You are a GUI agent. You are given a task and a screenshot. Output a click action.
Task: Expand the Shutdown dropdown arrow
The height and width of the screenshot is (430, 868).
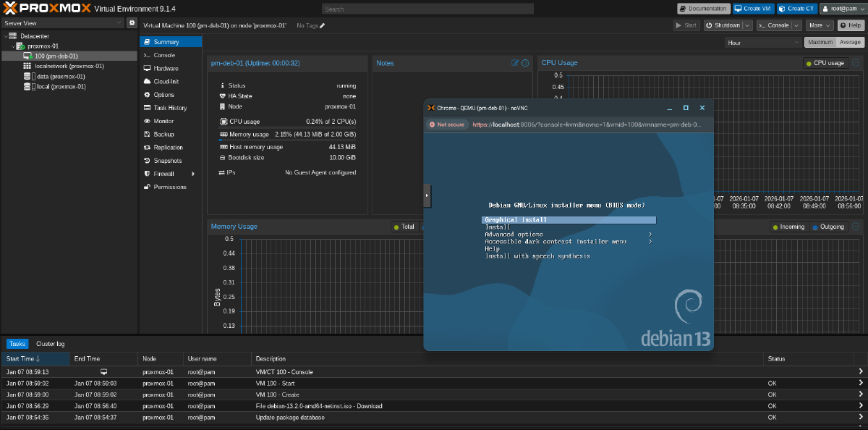click(x=746, y=25)
